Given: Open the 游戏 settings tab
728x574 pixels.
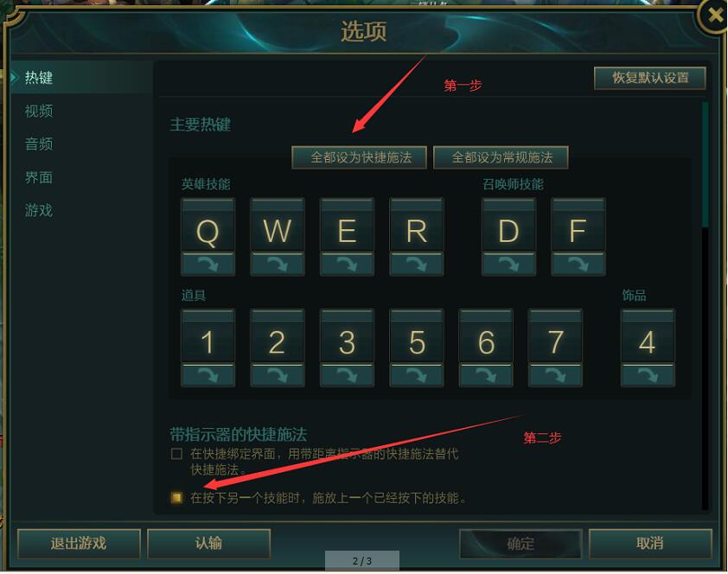Looking at the screenshot, I should pos(39,210).
